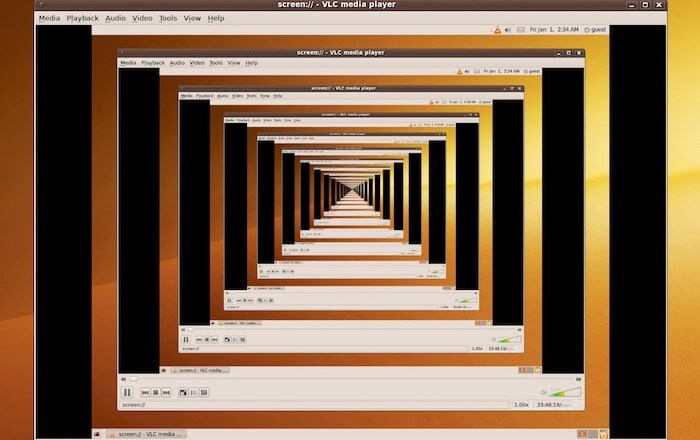Adjust the volume slider in the second nested VLC window

(509, 340)
